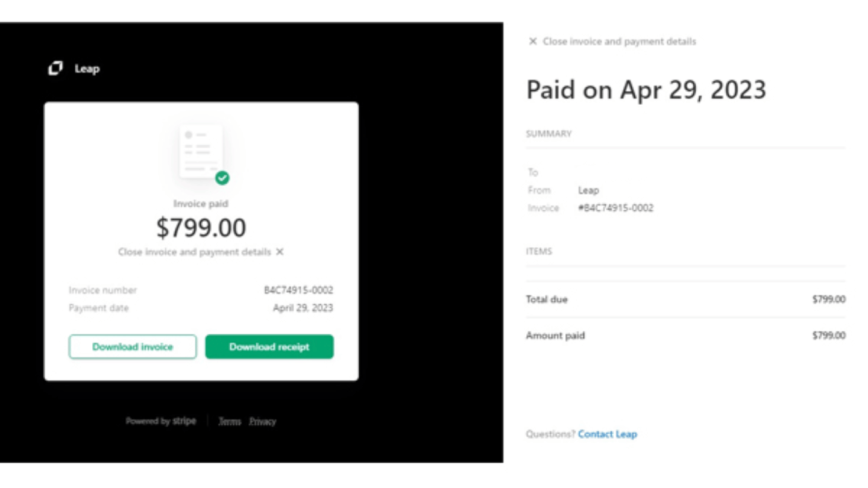Open the Privacy link
Screen dimensions: 868x488
(x=263, y=422)
